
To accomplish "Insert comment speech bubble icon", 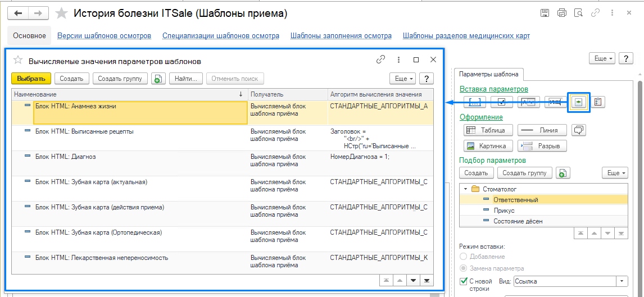I will point(579,130).
